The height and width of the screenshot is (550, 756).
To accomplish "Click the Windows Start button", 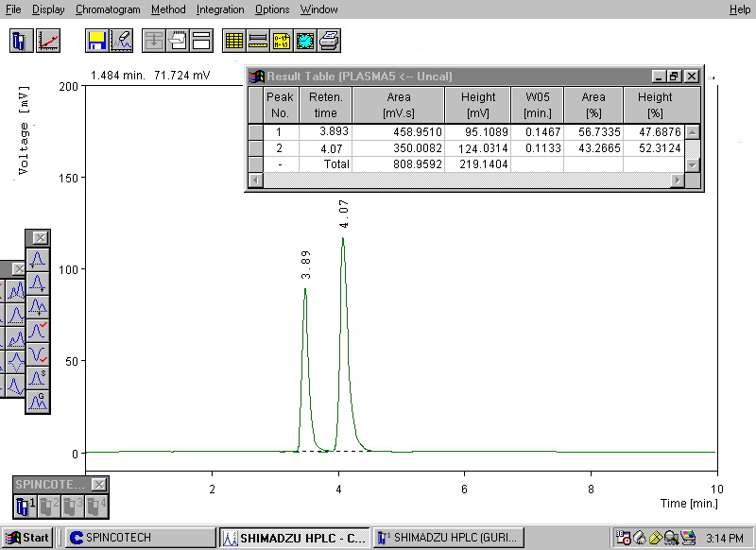I will (27, 538).
